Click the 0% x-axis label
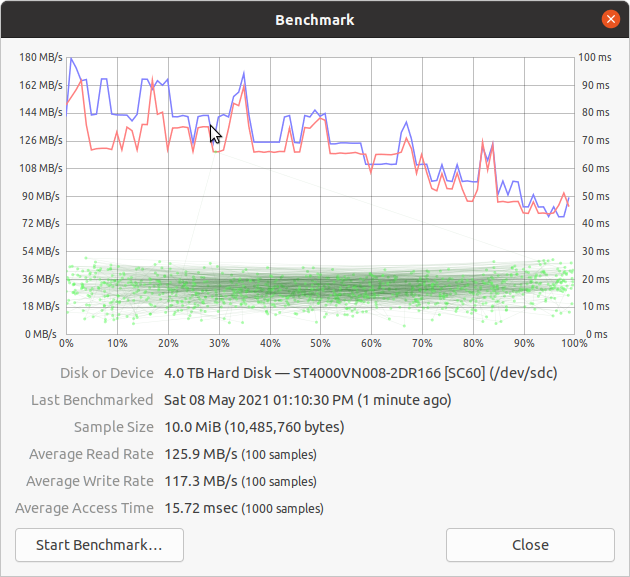Viewport: 630px width, 577px height. coord(66,344)
